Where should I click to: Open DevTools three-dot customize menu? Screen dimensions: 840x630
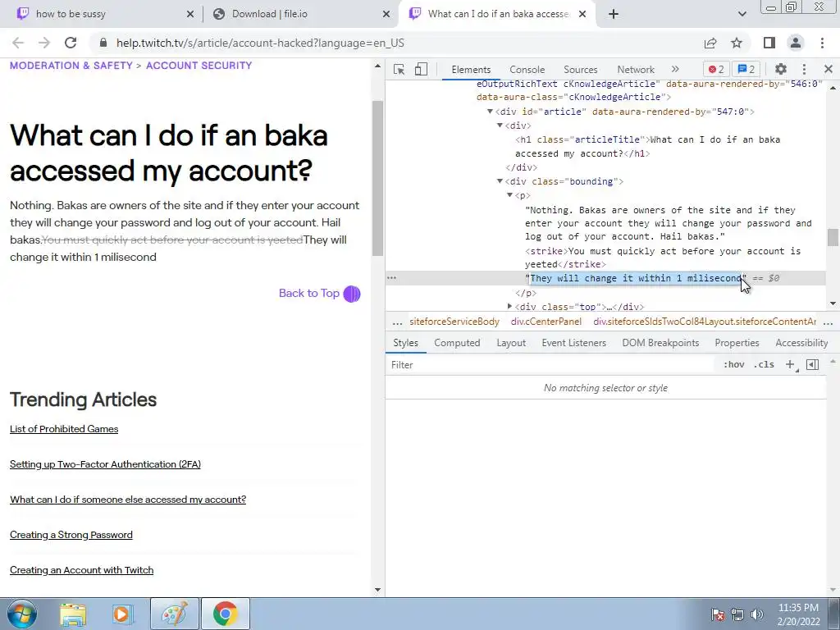[x=804, y=69]
